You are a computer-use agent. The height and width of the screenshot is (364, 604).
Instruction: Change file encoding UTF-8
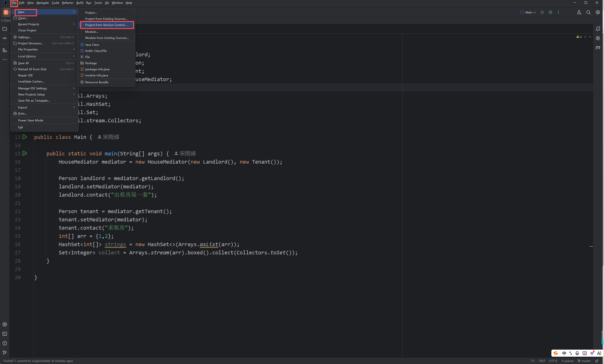[553, 361]
